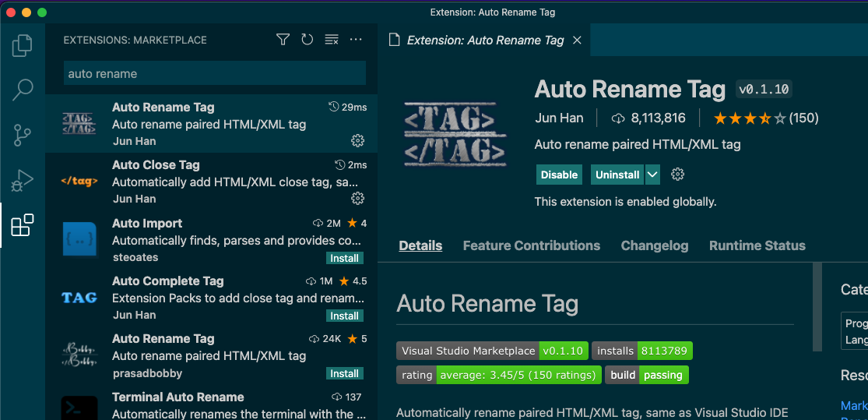Install prasadbobby's Auto Rename Tag
This screenshot has height=420, width=868.
point(344,373)
